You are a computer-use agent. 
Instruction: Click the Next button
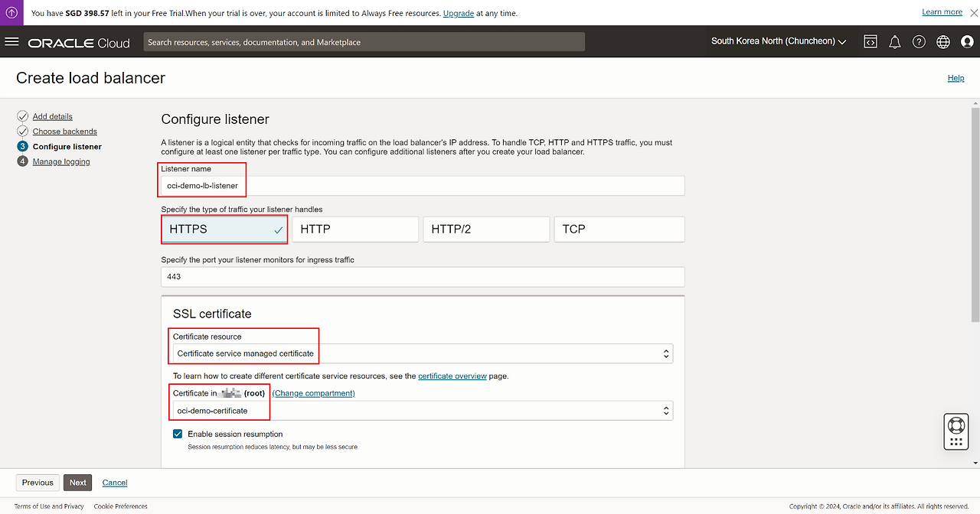click(x=78, y=483)
